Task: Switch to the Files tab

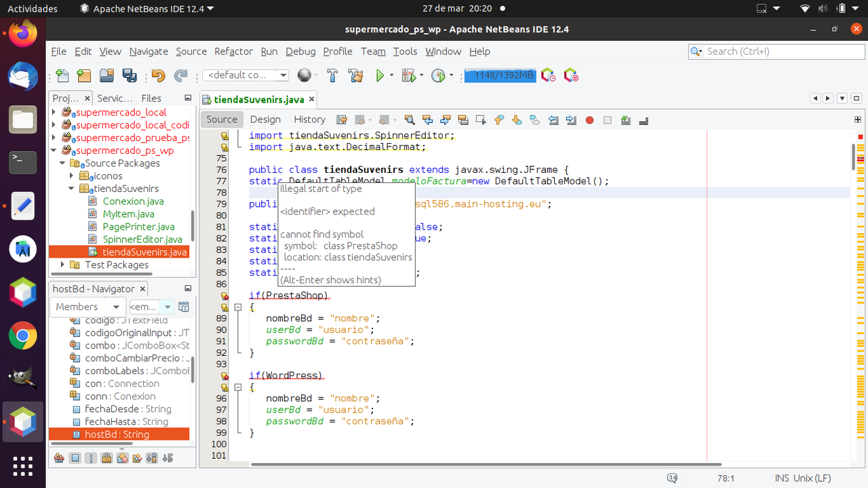Action: coord(151,98)
